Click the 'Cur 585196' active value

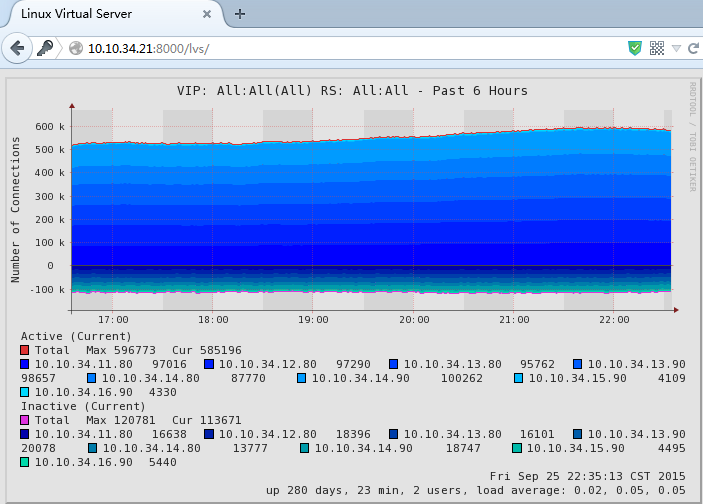pos(207,350)
